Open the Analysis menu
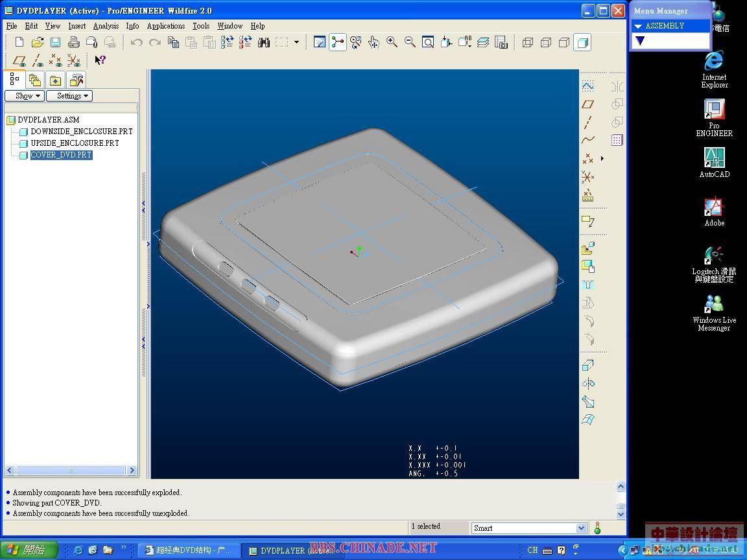This screenshot has width=747, height=560. point(106,26)
